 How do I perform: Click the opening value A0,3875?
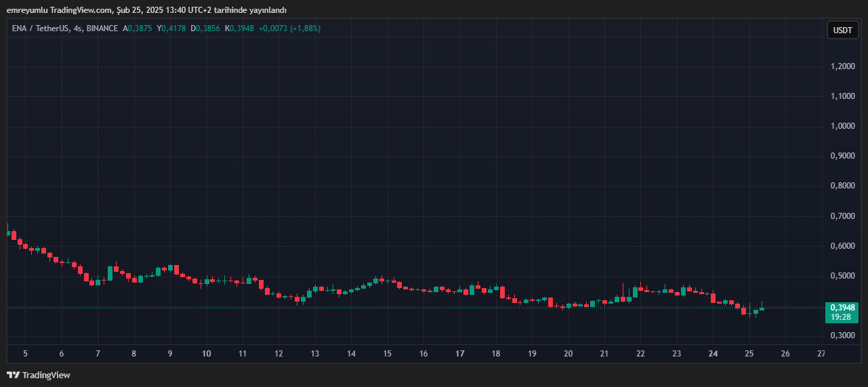(x=138, y=28)
